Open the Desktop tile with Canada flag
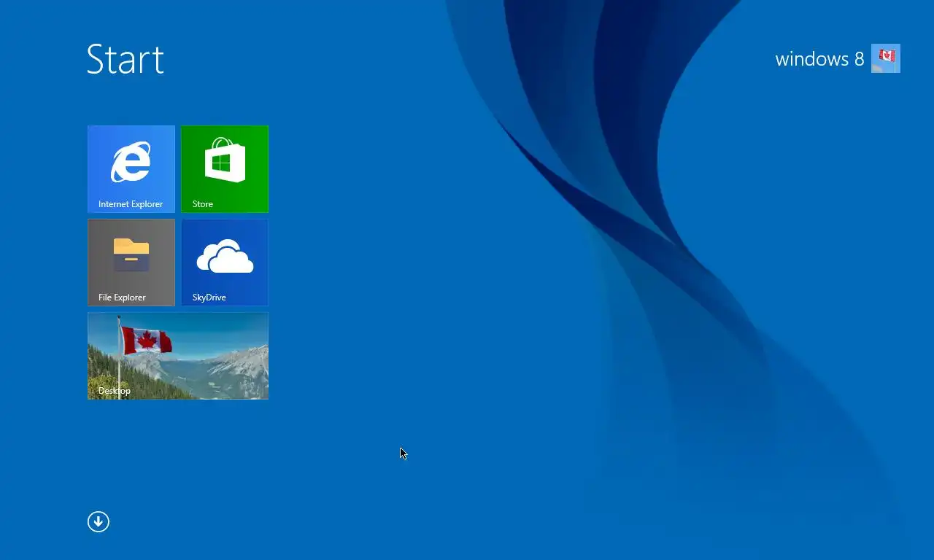 [178, 356]
